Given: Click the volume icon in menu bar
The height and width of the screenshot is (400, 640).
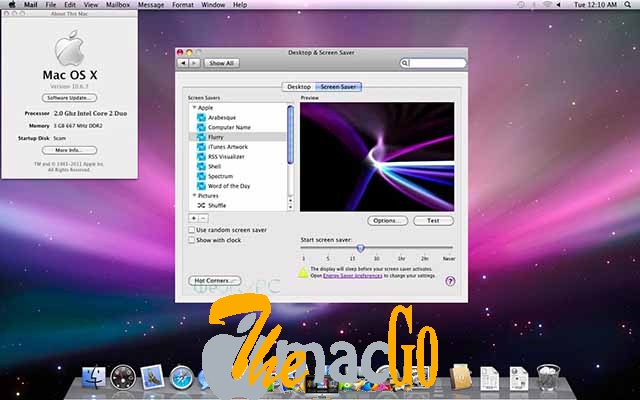Looking at the screenshot, I should pyautogui.click(x=558, y=5).
